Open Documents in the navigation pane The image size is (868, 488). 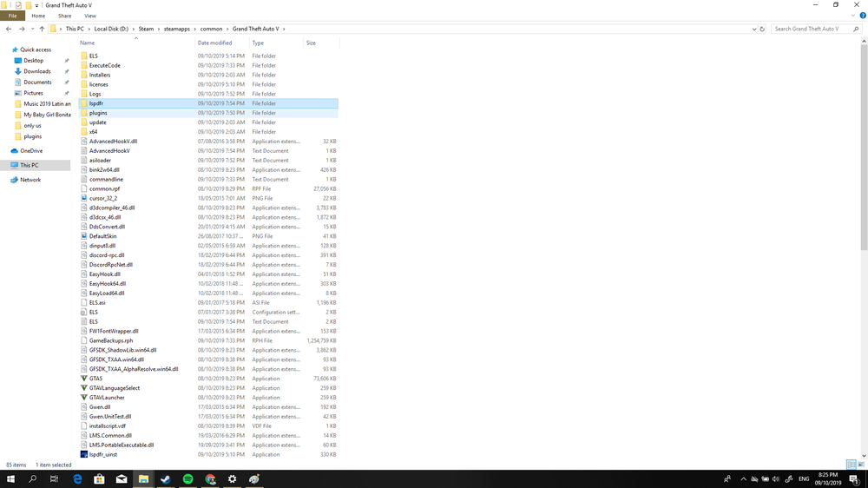[37, 82]
